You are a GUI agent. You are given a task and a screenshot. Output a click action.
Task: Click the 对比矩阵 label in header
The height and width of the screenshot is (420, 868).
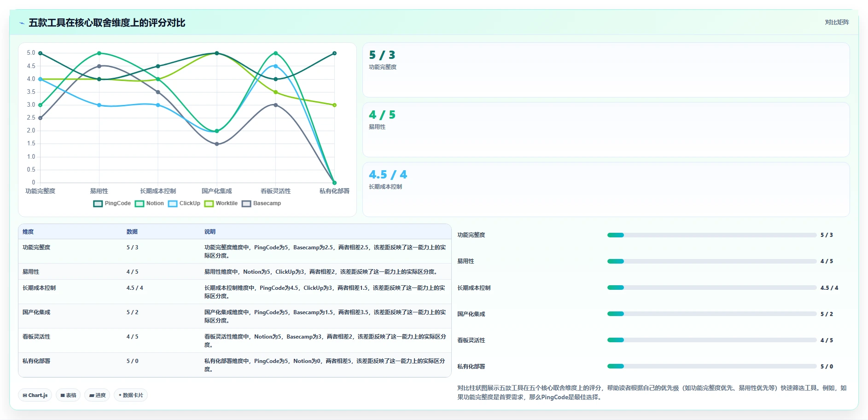coord(837,22)
